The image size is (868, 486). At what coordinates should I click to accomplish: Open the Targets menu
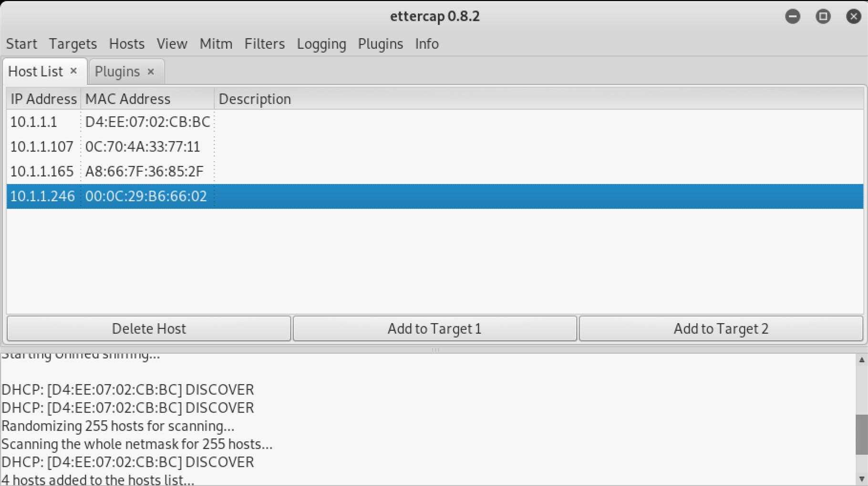73,44
